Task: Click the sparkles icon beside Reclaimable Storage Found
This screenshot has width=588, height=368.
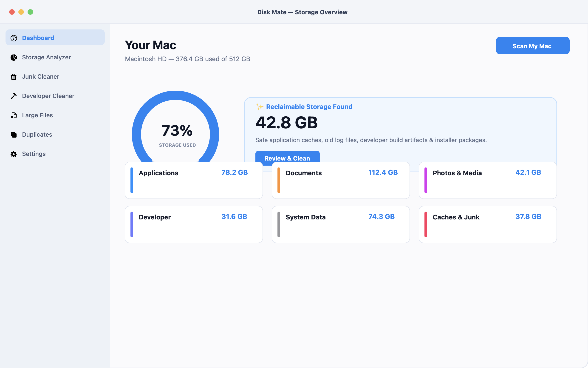Action: [x=260, y=106]
